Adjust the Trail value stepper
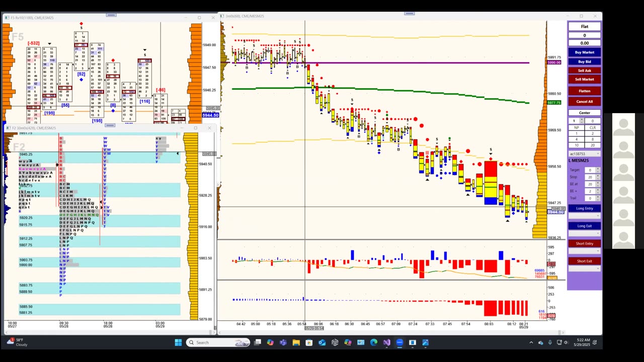Image resolution: width=644 pixels, height=362 pixels. coord(598,198)
